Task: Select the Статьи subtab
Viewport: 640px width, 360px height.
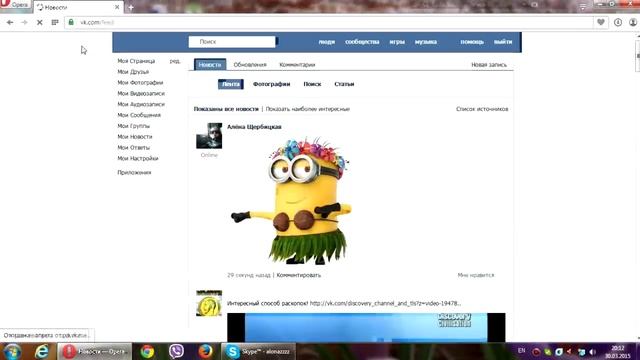Action: click(x=344, y=84)
